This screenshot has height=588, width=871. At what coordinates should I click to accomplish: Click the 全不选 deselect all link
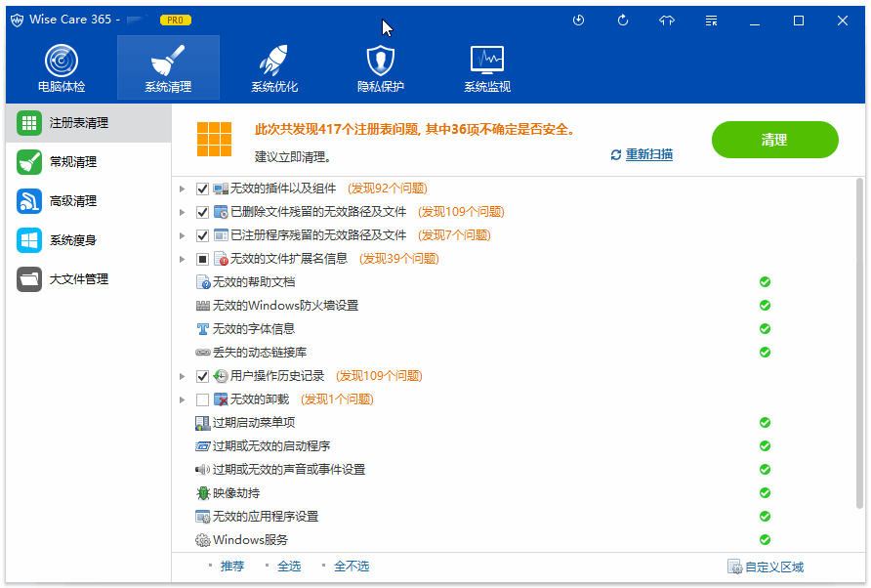coord(352,567)
